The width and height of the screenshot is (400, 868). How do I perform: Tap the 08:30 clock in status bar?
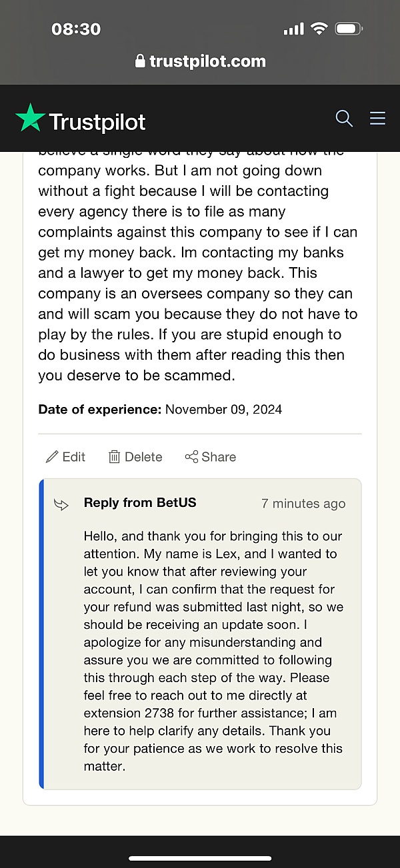coord(76,29)
